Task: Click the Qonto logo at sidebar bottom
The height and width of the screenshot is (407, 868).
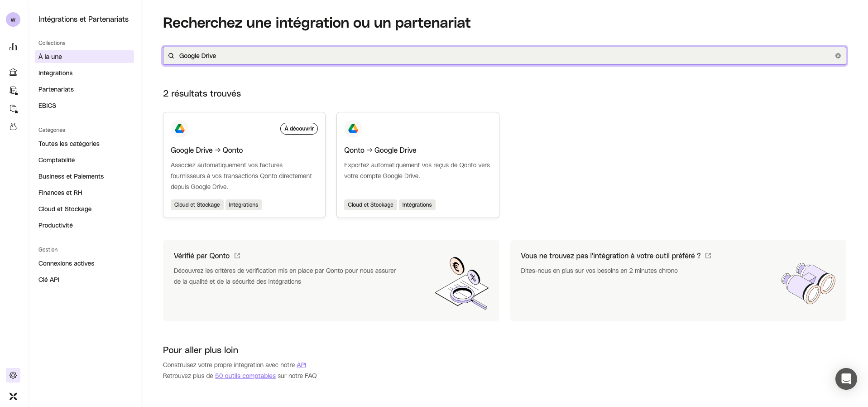Action: click(13, 397)
